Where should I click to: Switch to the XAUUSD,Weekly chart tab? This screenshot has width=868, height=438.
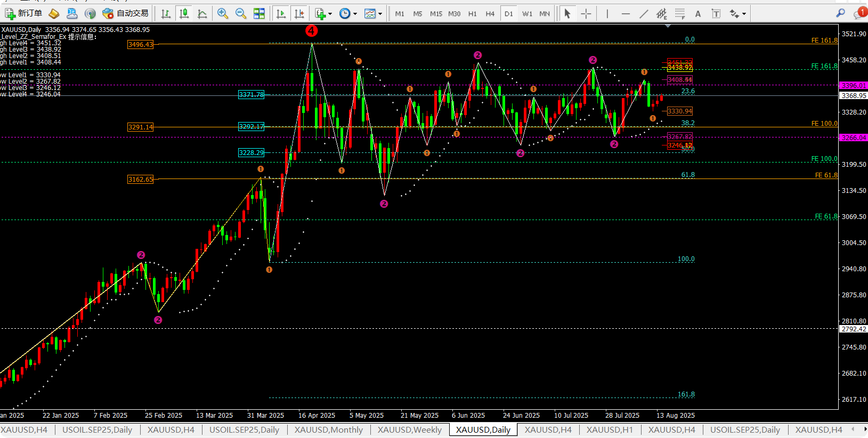click(409, 429)
